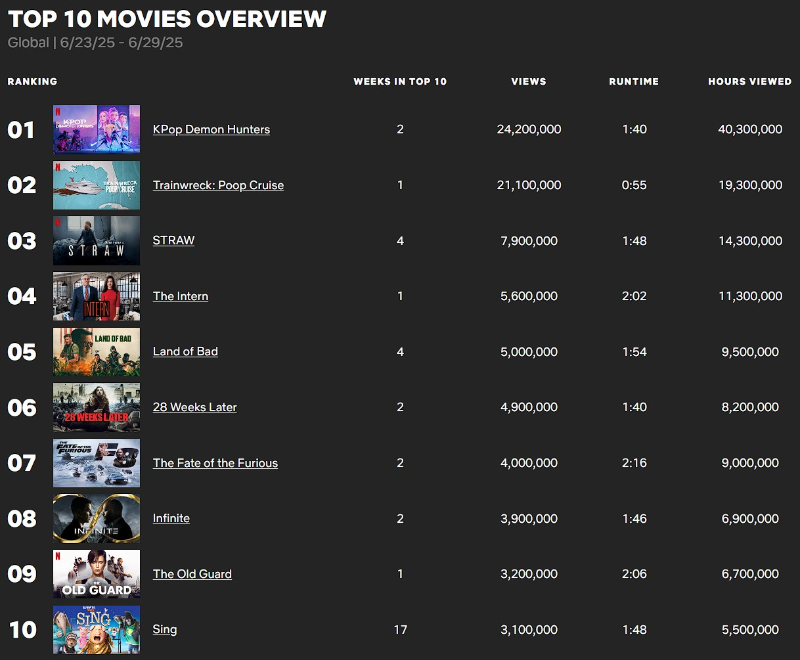
Task: Select the 14,300,000 hours viewed value
Action: coord(750,241)
